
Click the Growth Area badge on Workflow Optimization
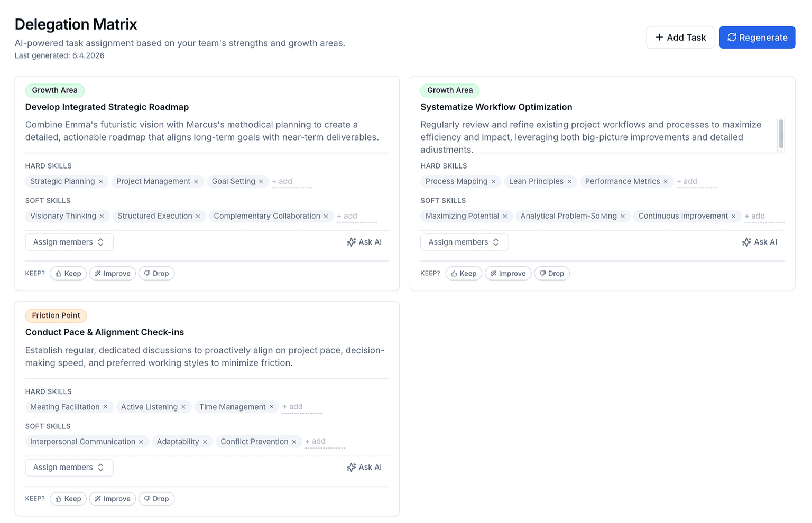click(450, 90)
